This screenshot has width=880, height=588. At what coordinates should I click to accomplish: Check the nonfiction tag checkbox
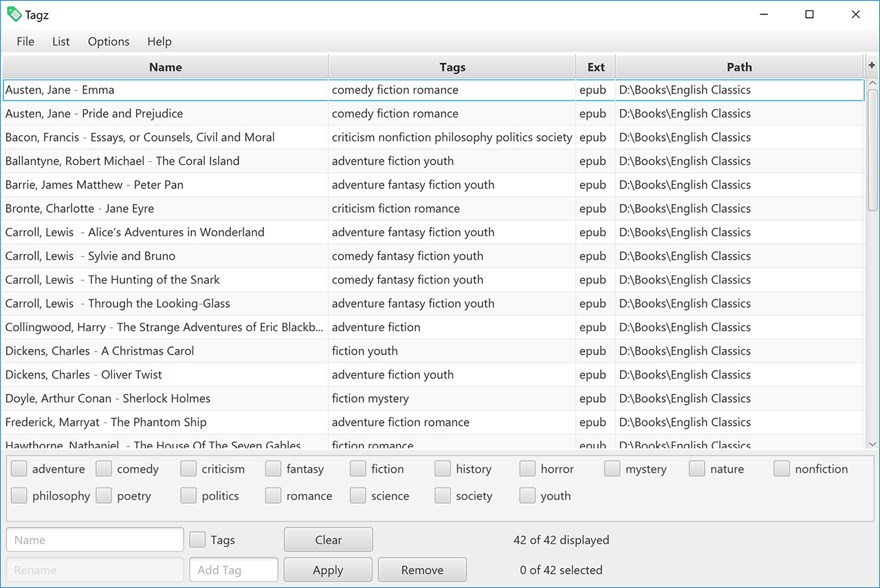(x=782, y=468)
